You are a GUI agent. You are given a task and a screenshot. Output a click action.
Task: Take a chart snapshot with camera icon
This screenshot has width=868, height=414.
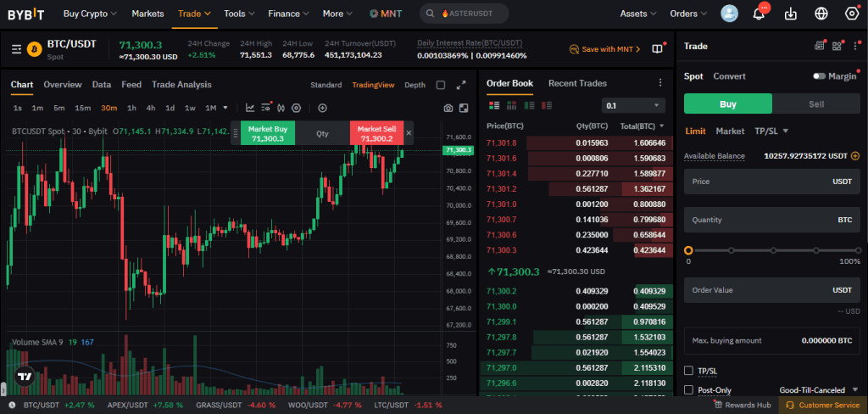(x=448, y=108)
